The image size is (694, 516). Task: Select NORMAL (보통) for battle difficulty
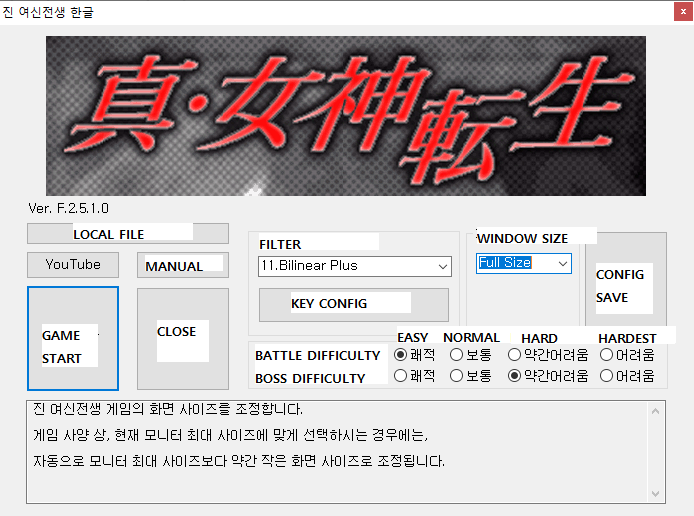(470, 354)
